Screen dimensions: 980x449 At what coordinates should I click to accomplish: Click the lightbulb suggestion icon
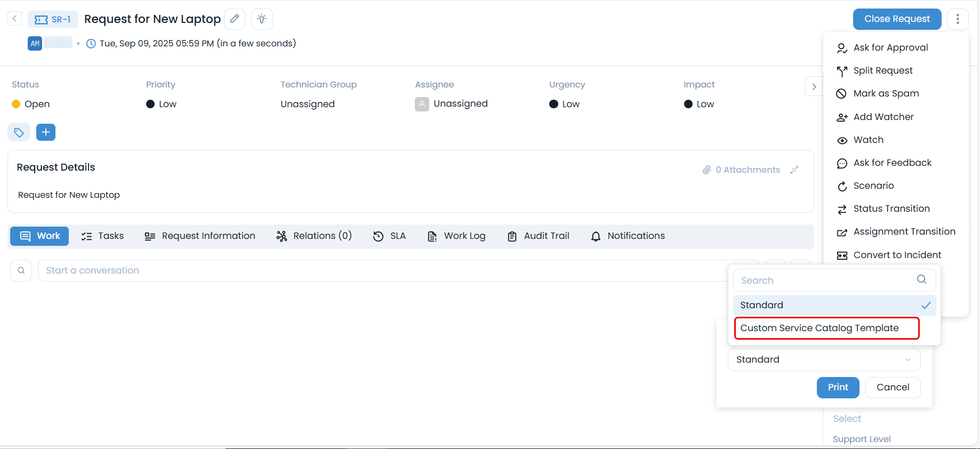pos(262,19)
